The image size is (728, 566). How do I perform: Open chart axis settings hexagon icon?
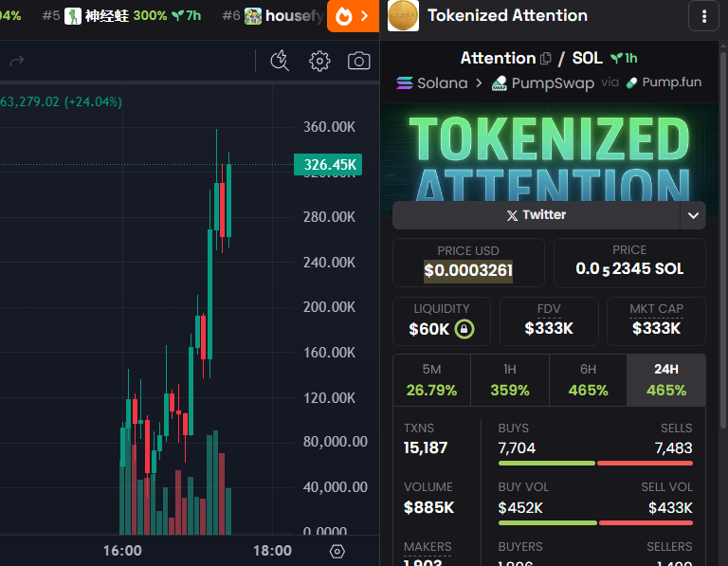[337, 551]
